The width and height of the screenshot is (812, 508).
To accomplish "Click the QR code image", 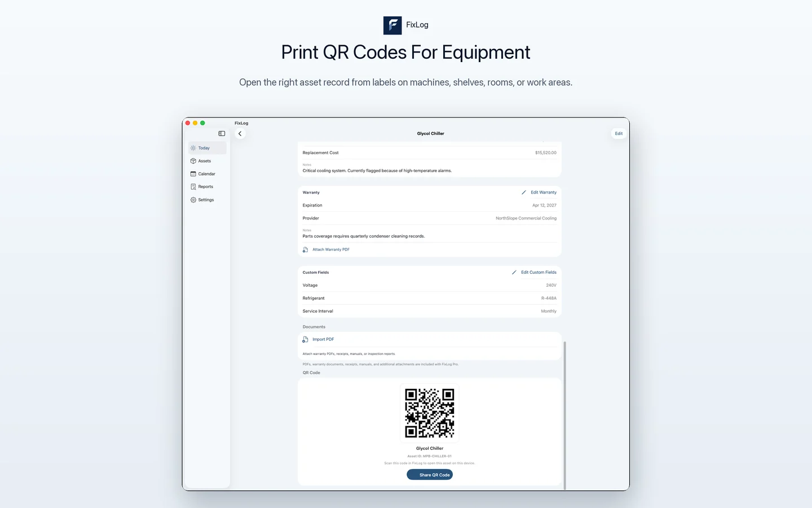I will point(430,413).
